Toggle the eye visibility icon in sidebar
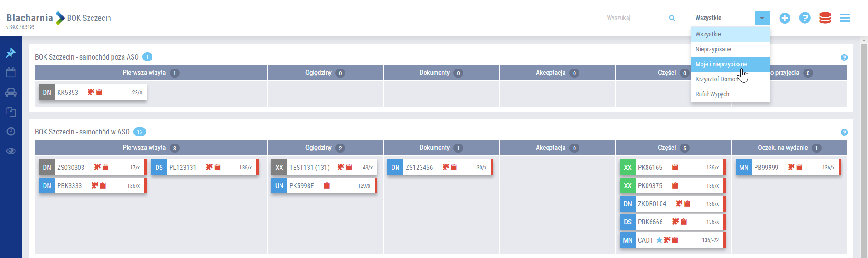Viewport: 868px width, 258px height. coord(11,151)
